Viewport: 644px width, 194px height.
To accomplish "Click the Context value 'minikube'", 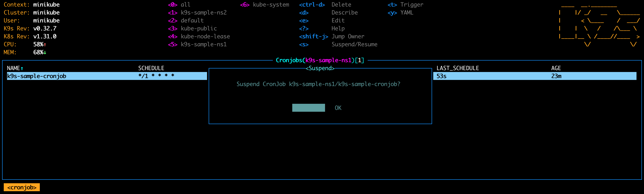I will tap(46, 4).
